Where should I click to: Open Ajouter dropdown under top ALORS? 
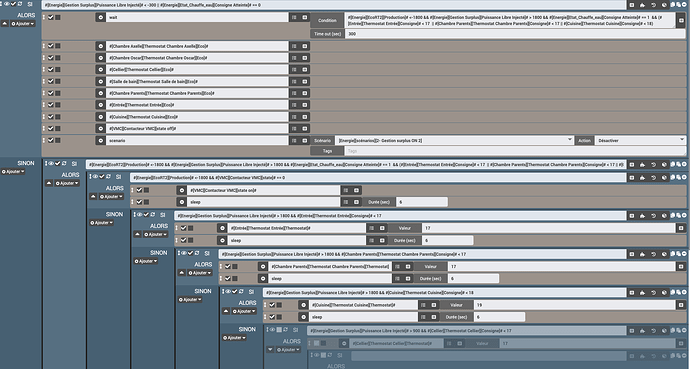pos(22,24)
